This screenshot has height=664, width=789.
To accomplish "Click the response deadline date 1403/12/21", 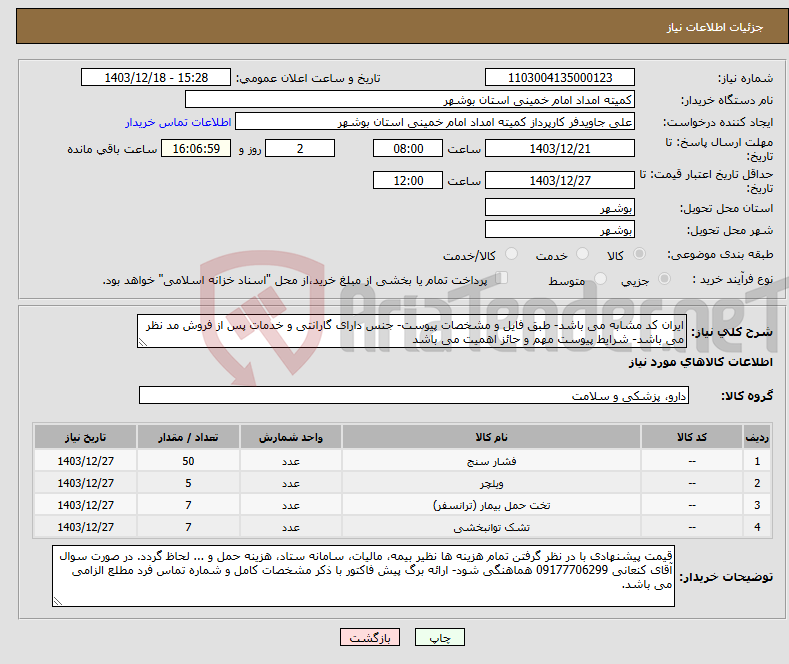I will 560,148.
